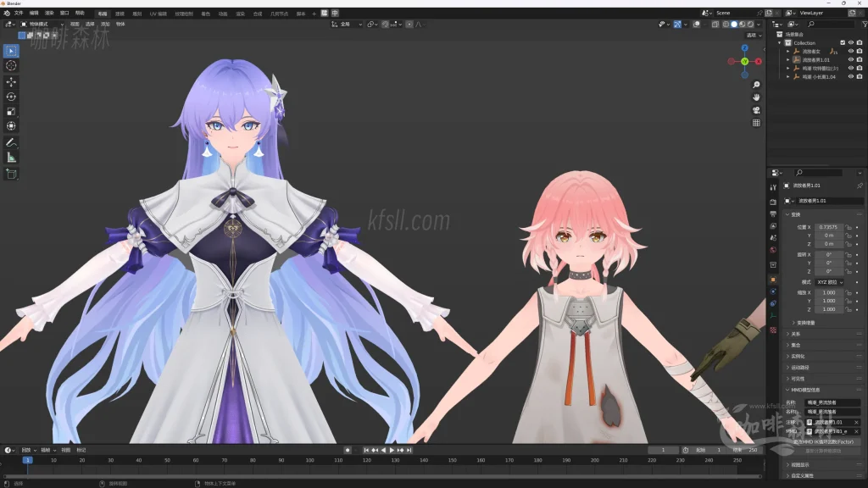
Task: Open the Object Constraints tab icon
Action: (x=773, y=304)
